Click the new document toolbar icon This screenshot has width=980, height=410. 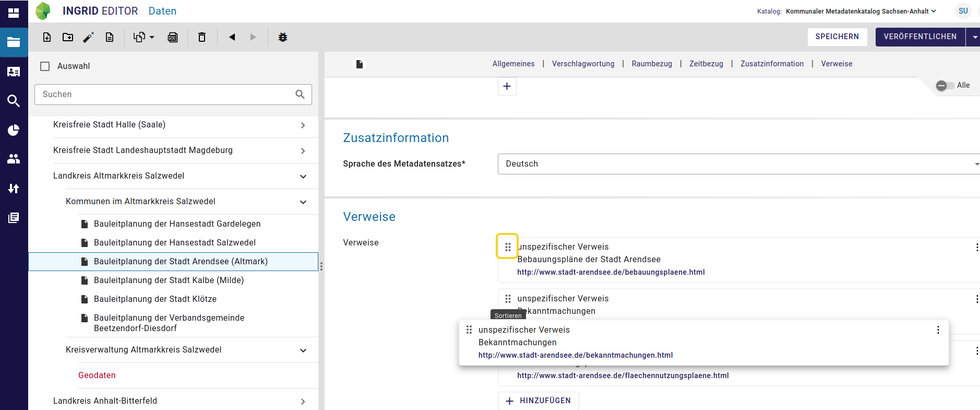[47, 37]
